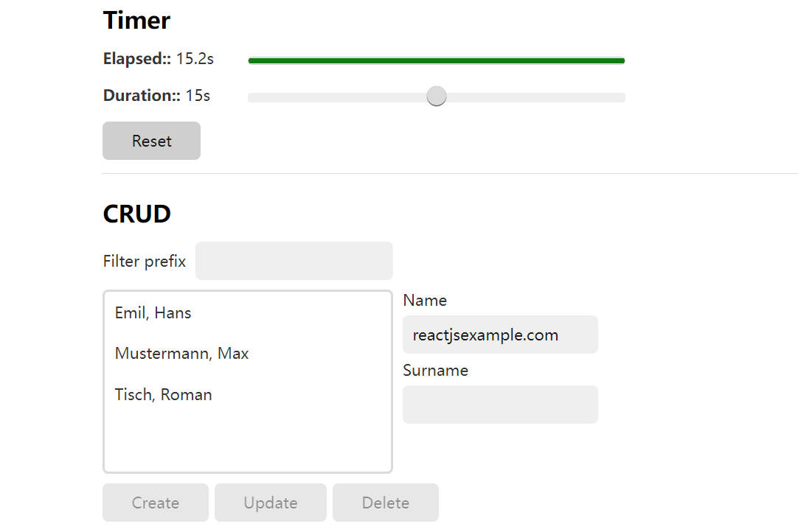Click the Duration slider handle

437,97
